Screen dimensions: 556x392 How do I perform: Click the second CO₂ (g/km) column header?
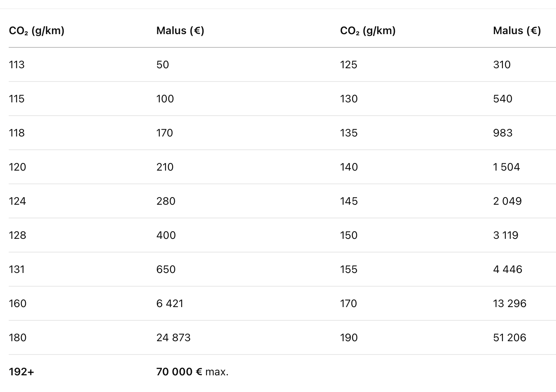coord(368,31)
